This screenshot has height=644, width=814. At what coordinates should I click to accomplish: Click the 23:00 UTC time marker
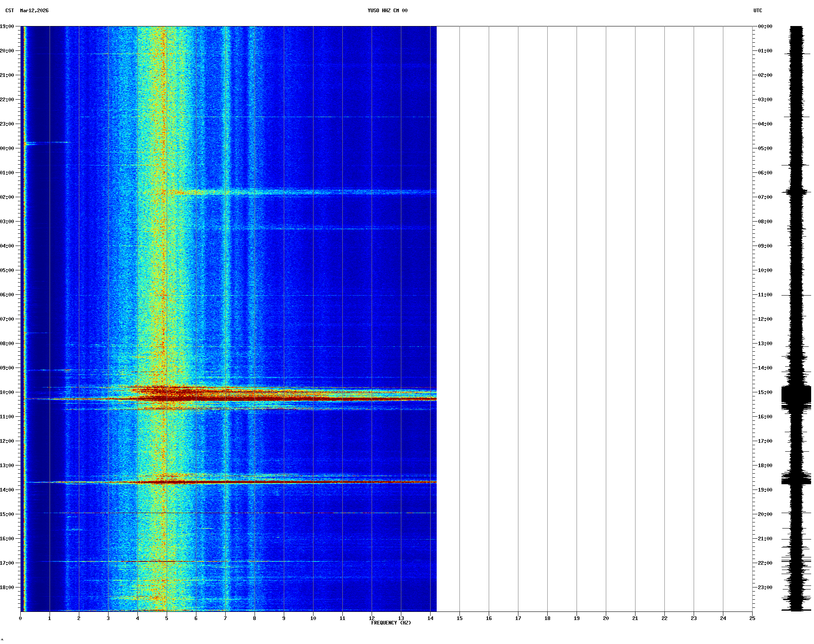(765, 587)
